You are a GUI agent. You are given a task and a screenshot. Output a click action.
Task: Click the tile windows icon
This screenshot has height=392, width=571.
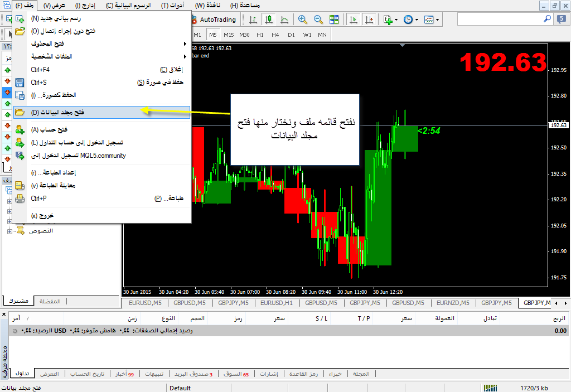[334, 20]
